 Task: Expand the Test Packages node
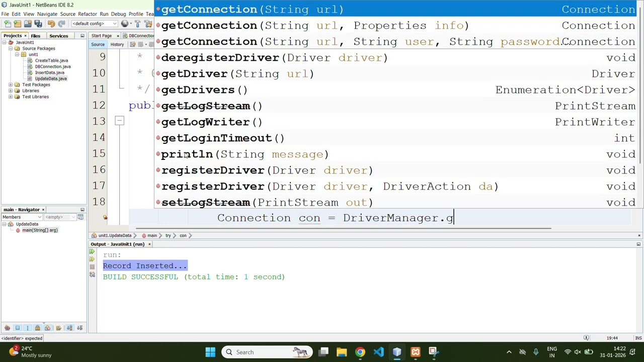[11, 84]
